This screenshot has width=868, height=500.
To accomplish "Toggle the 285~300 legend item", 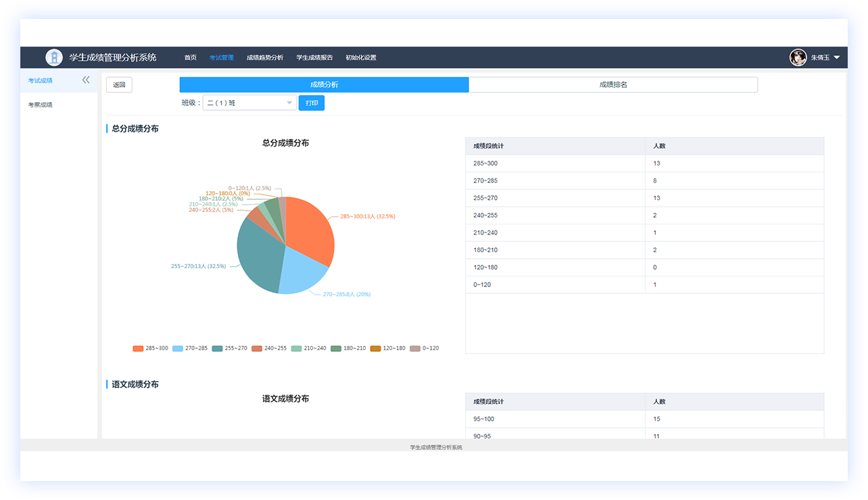I will click(x=150, y=349).
